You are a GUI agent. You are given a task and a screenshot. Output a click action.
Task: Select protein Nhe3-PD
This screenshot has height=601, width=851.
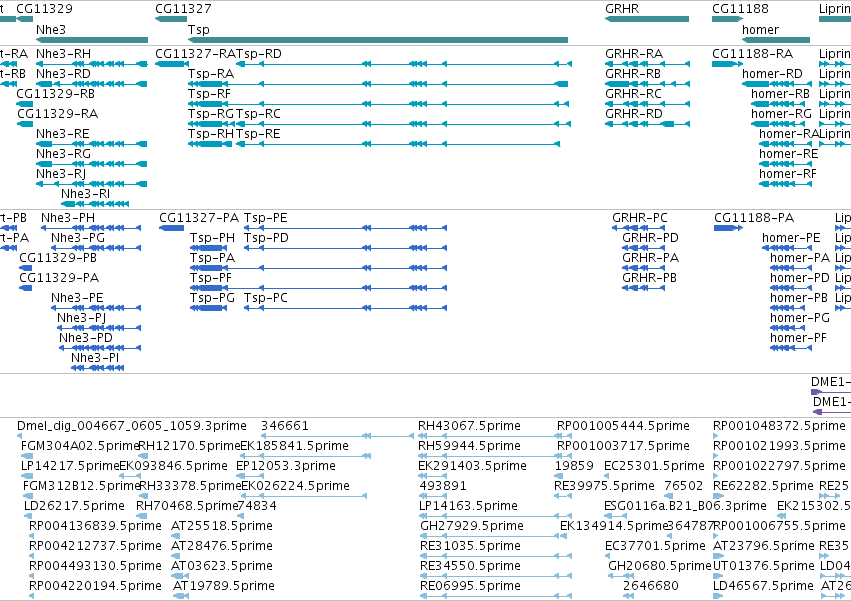click(x=100, y=348)
